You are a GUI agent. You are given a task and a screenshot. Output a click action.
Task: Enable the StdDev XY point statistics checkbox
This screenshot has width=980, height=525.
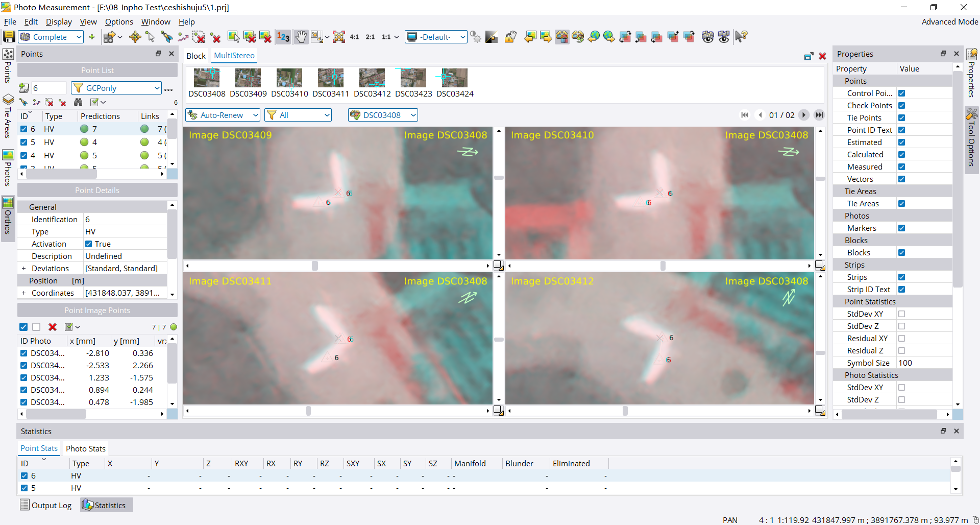coord(901,314)
